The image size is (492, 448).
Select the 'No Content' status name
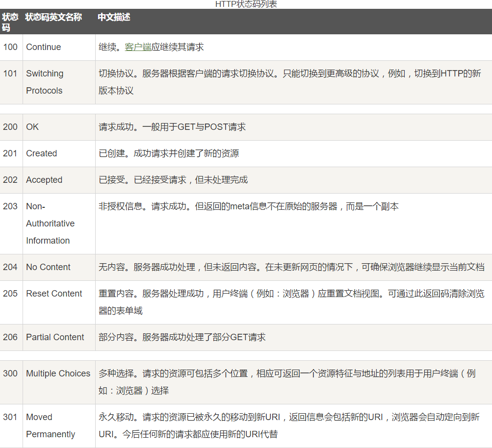coord(48,267)
